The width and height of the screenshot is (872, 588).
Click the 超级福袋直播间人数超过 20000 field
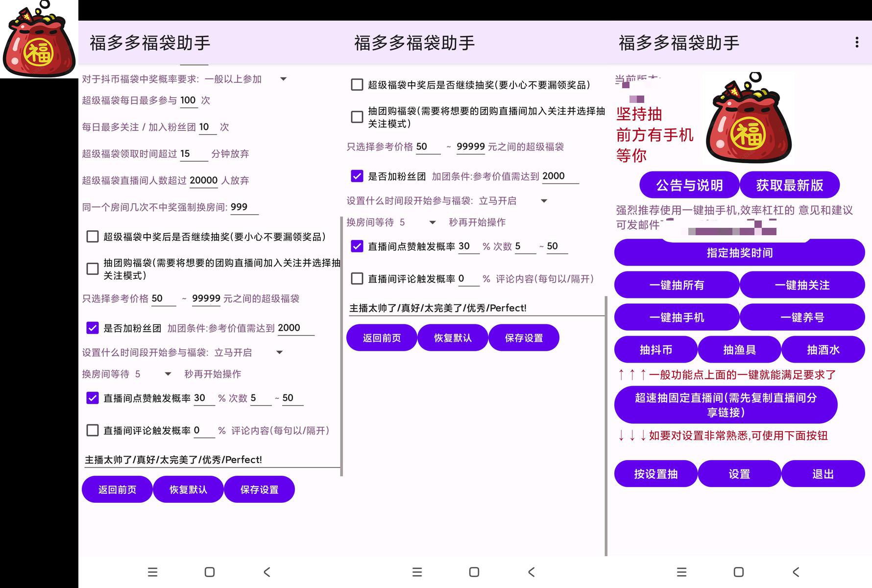pyautogui.click(x=204, y=180)
